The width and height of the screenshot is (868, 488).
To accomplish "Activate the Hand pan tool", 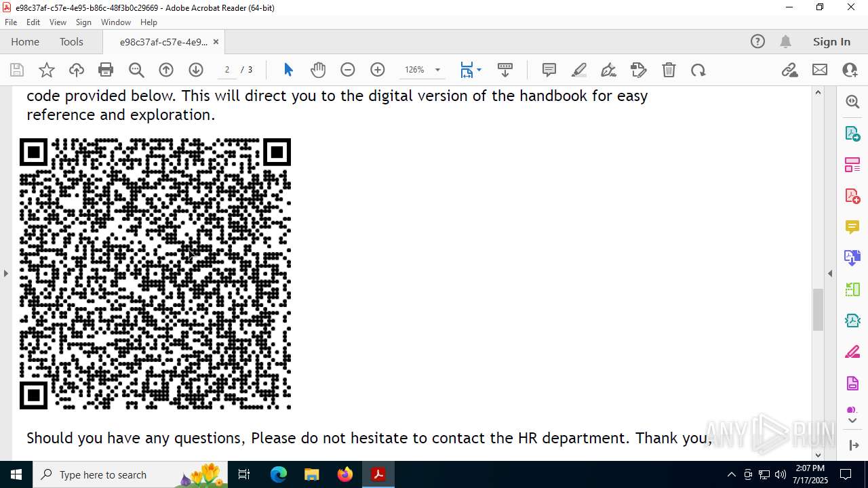I will tap(318, 70).
